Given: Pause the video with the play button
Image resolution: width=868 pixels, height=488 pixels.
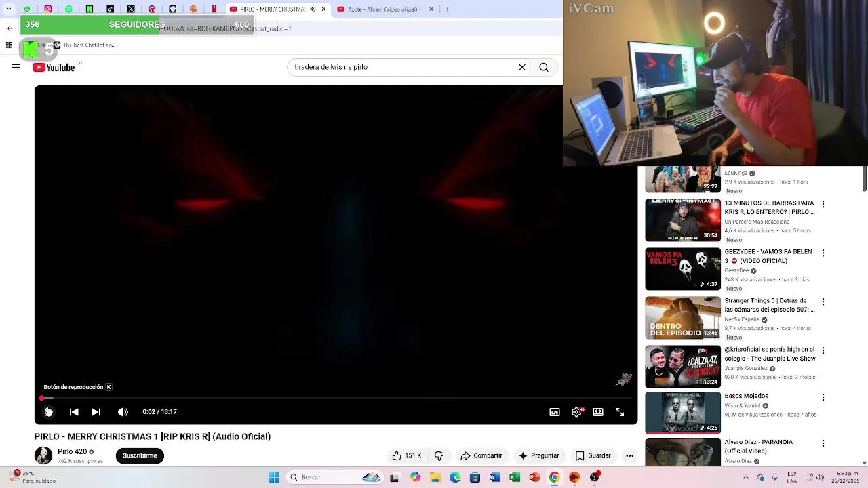Looking at the screenshot, I should [x=49, y=411].
